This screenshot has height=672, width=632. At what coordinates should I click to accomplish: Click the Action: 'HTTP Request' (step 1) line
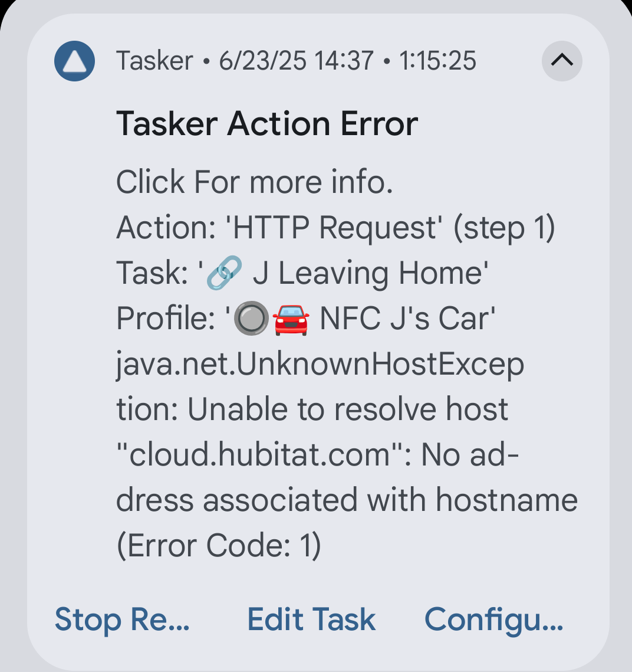[x=335, y=228]
